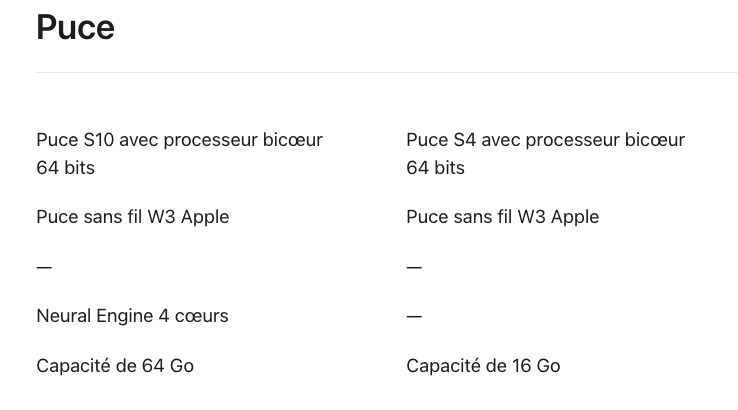Select the "Puce S10 avec processeur bicœur" line

tap(179, 140)
